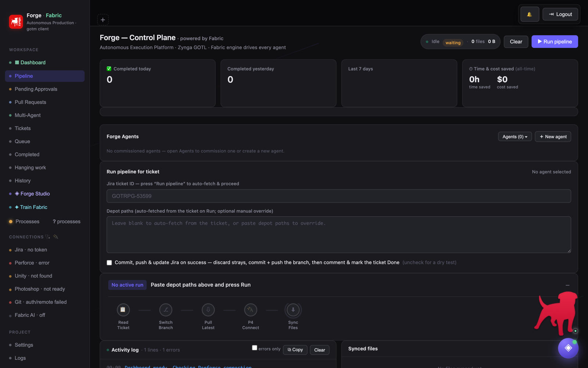Open the Completed list

45,155
